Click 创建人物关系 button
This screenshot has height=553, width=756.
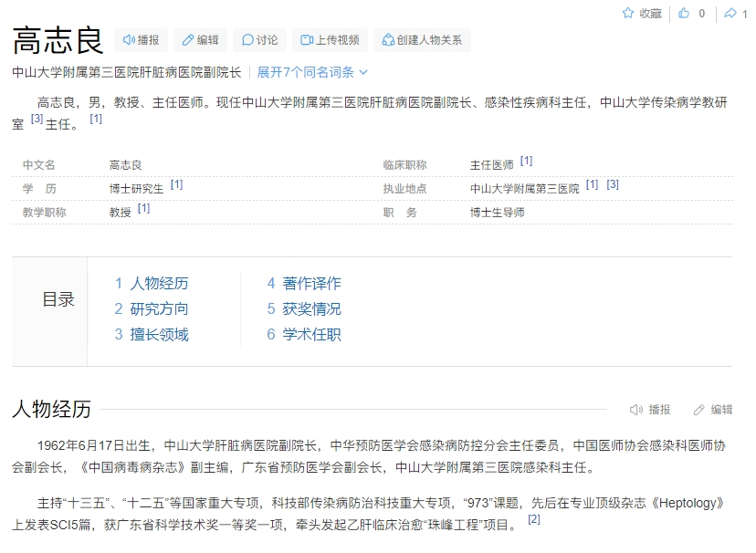point(422,40)
